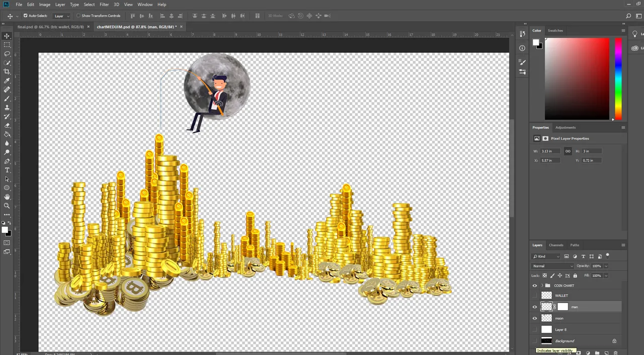Add a layer mask from Layers panel bottom
This screenshot has height=355, width=644.
click(579, 353)
